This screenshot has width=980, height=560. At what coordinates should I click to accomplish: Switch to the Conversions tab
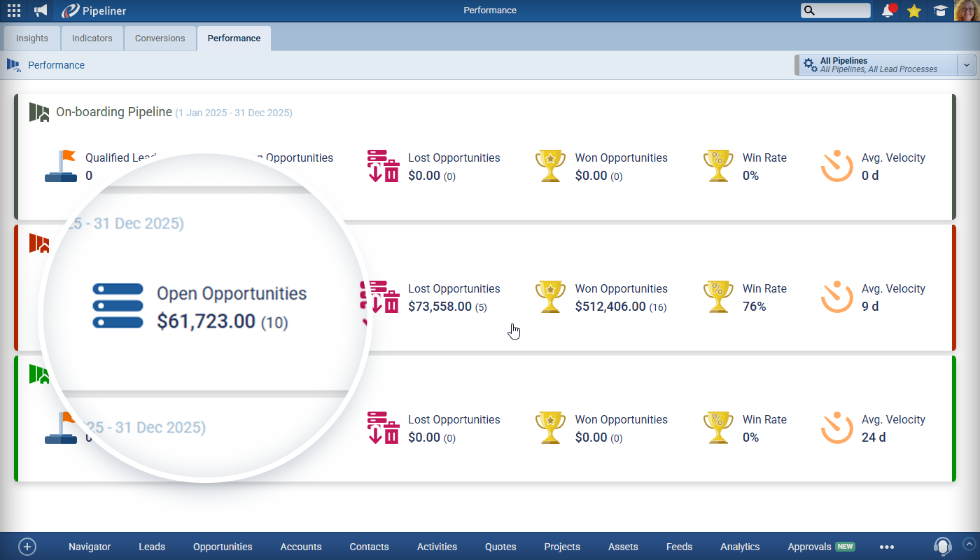click(160, 38)
